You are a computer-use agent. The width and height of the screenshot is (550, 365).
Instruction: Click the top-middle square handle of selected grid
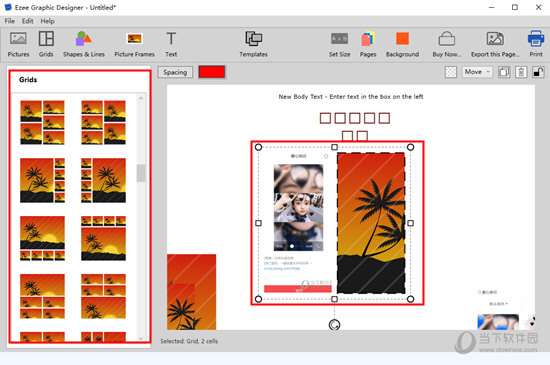334,147
